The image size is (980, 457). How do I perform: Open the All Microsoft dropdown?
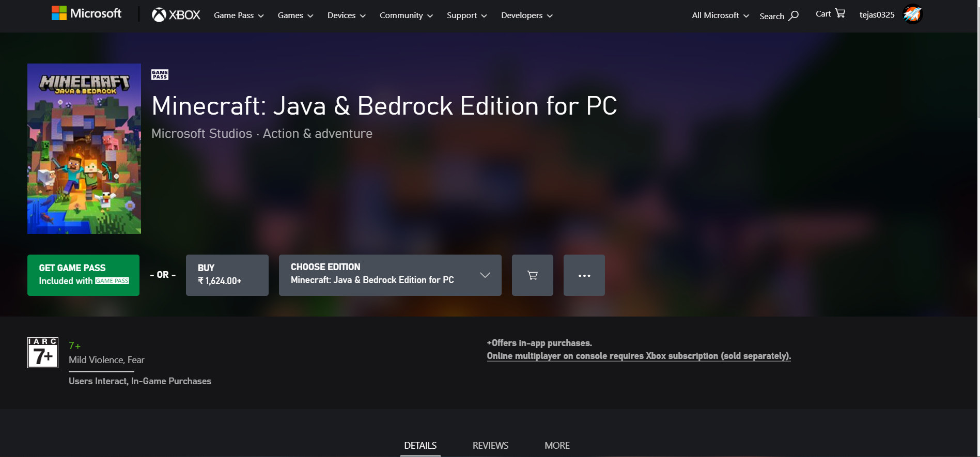click(x=721, y=15)
